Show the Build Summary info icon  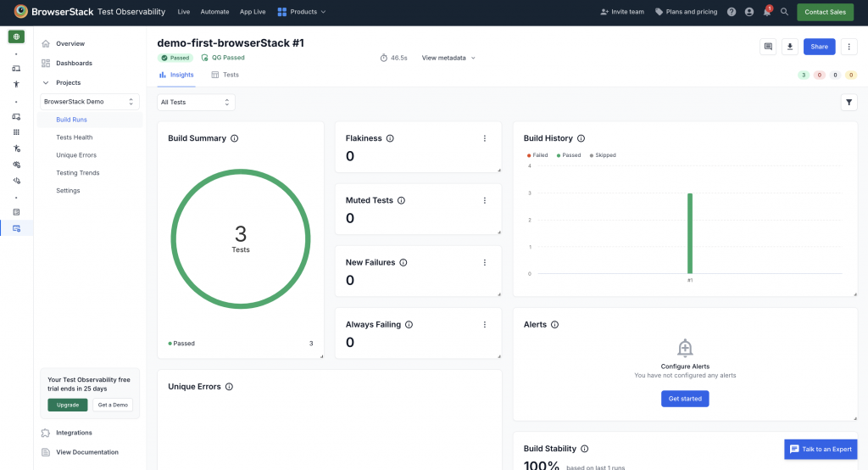pos(234,138)
